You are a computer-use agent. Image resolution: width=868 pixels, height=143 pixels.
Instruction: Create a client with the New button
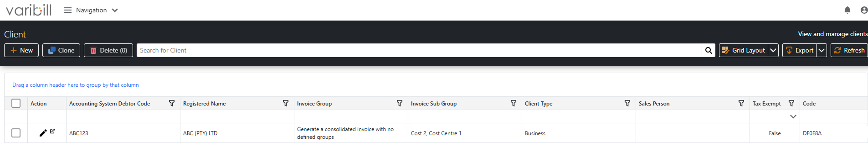[21, 50]
